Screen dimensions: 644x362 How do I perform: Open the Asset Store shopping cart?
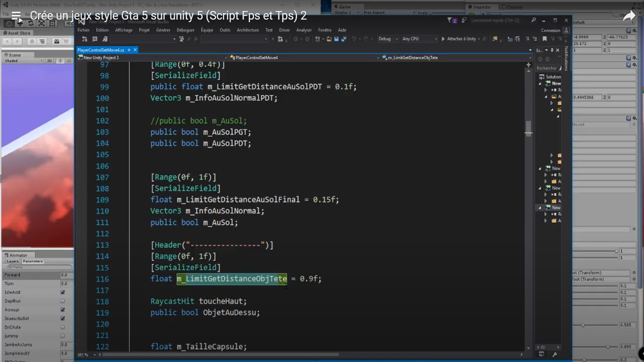point(66,41)
